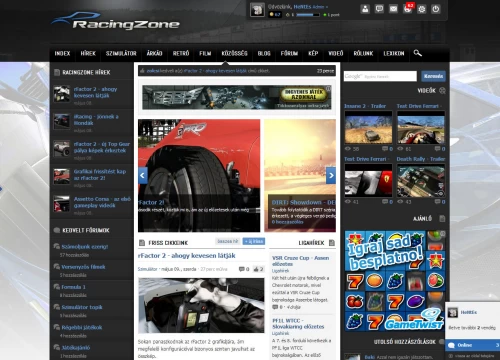500x360 pixels.
Task: Open the iRacing sidebar news item
Action: coord(96,120)
